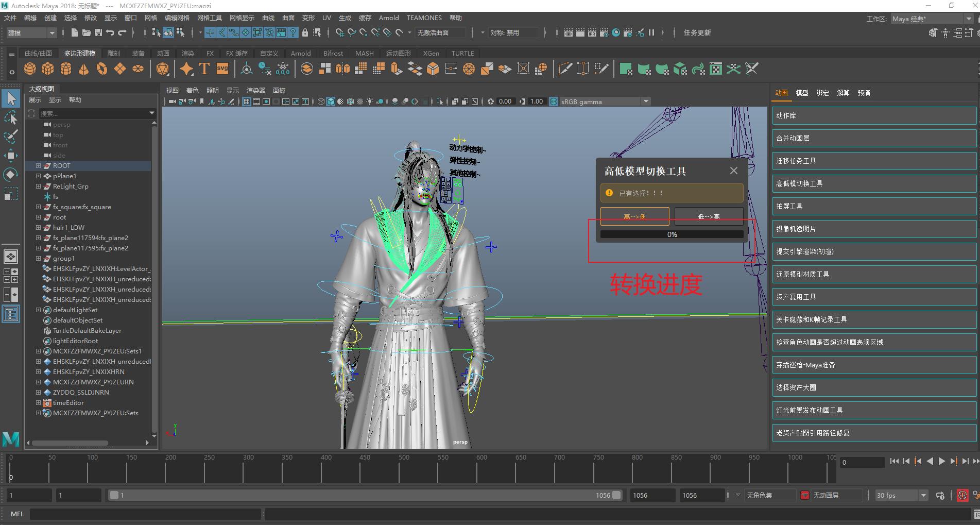
Task: Select the SVG tool on the shelf
Action: click(x=222, y=69)
